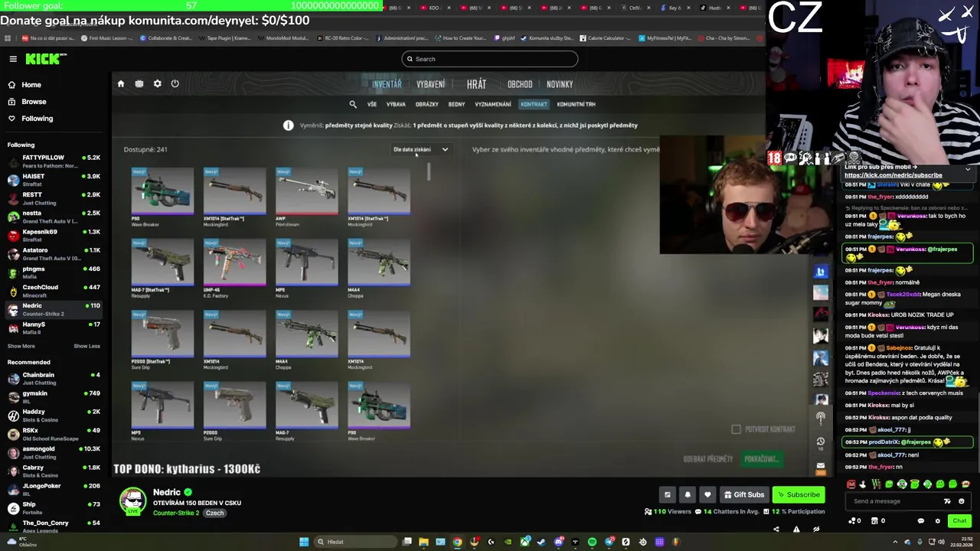The width and height of the screenshot is (980, 551).
Task: Open chat settings gear icon
Action: pyautogui.click(x=938, y=521)
